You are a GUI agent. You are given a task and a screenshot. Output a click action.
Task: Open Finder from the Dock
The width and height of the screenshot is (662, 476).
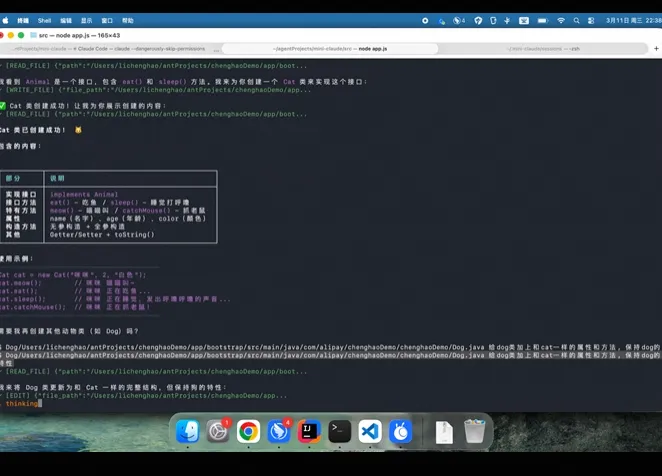coord(187,431)
